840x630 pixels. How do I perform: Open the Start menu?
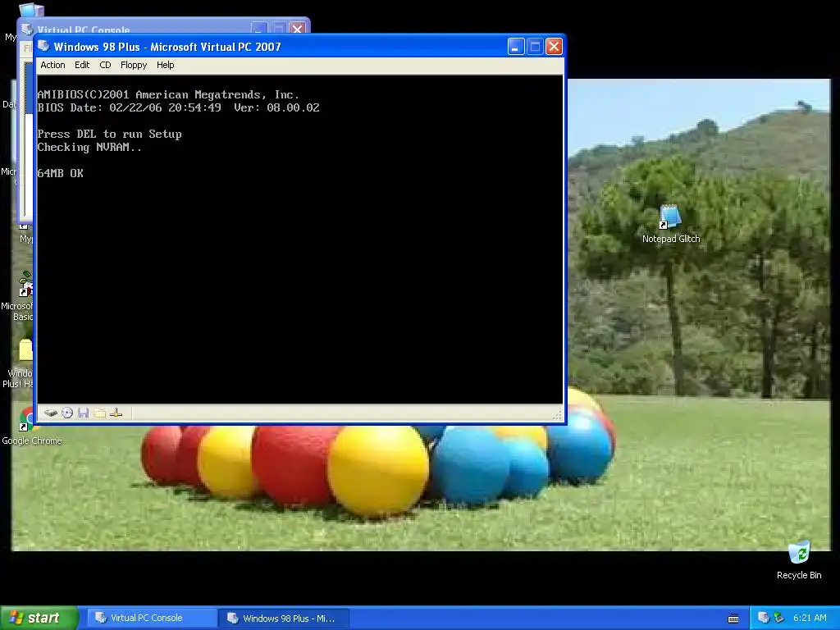tap(39, 618)
